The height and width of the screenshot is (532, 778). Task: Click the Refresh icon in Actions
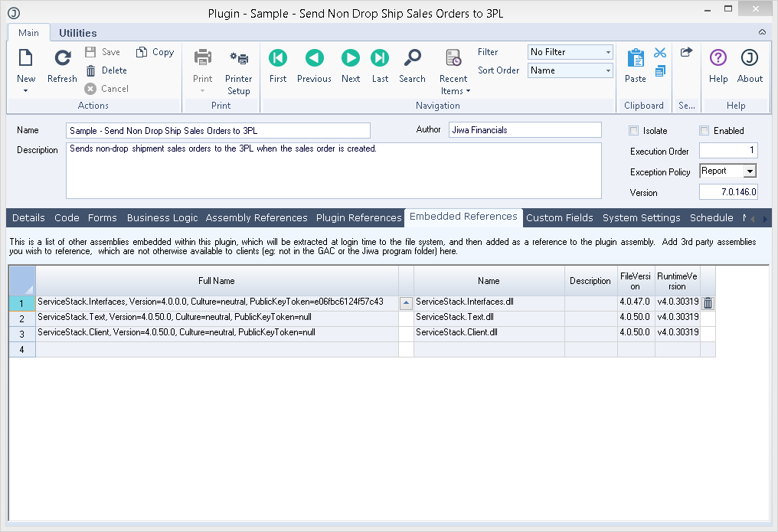click(x=62, y=59)
